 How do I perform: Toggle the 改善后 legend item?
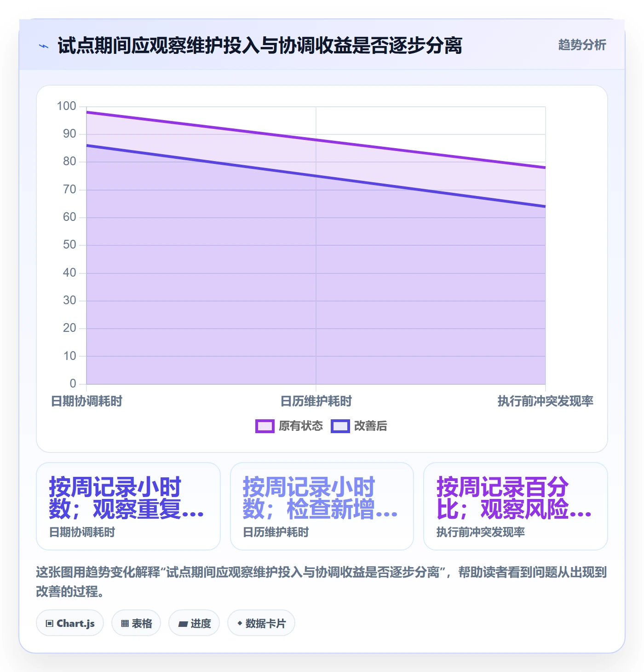(359, 426)
